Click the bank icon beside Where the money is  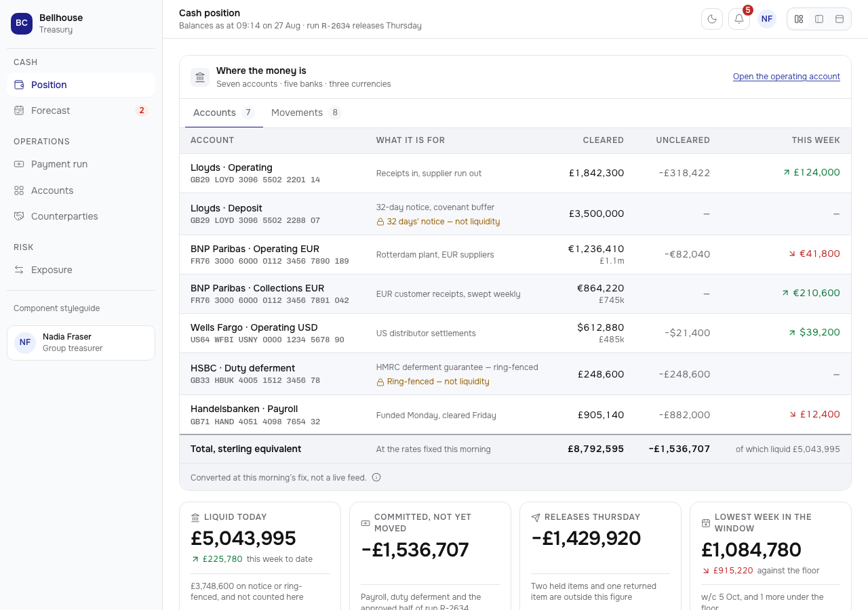[x=200, y=77]
